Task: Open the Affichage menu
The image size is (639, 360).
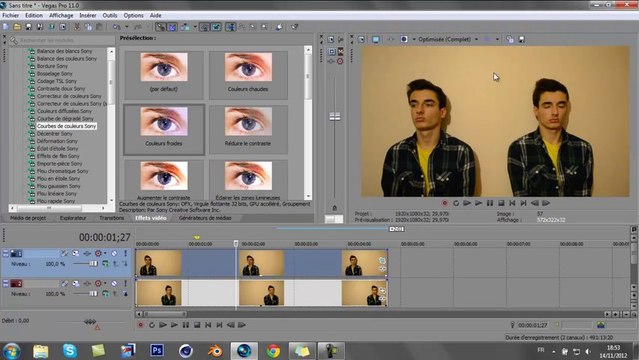Action: point(61,15)
